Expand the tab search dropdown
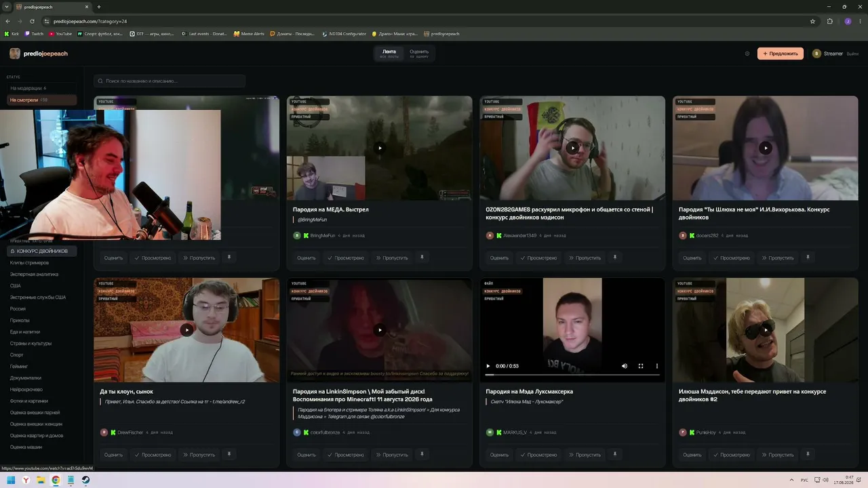Image resolution: width=868 pixels, height=488 pixels. [7, 7]
